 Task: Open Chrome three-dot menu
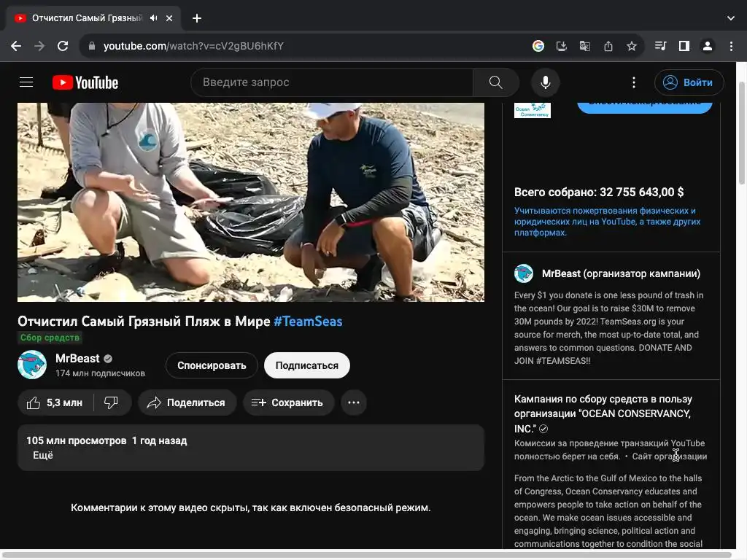pyautogui.click(x=731, y=46)
